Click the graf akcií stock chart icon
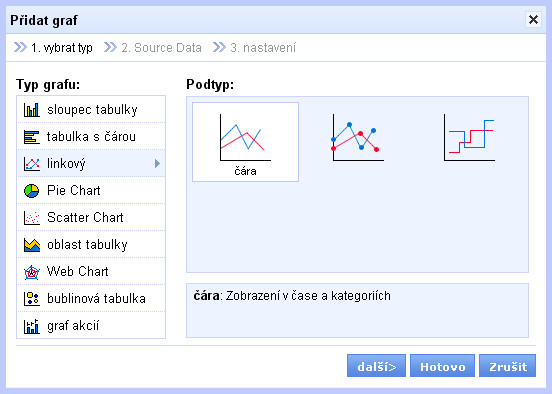The image size is (552, 394). pos(32,326)
